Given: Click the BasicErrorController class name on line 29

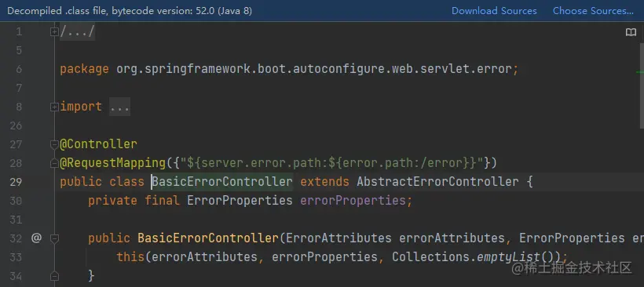Looking at the screenshot, I should (x=222, y=182).
